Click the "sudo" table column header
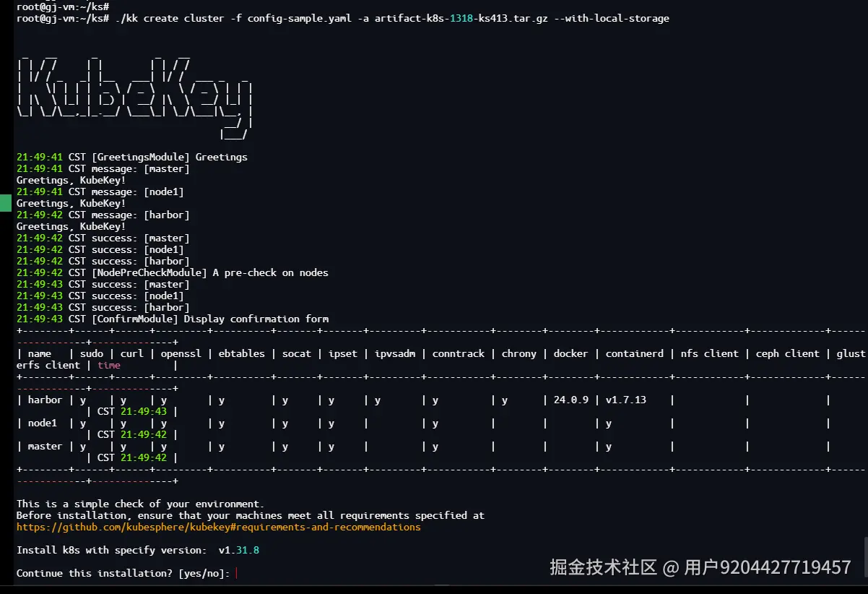868x594 pixels. (x=92, y=354)
